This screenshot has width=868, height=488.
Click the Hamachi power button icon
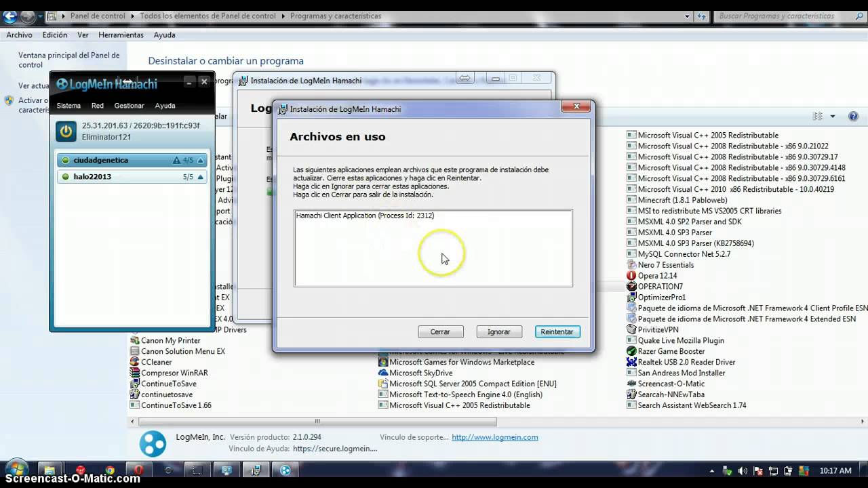point(66,131)
